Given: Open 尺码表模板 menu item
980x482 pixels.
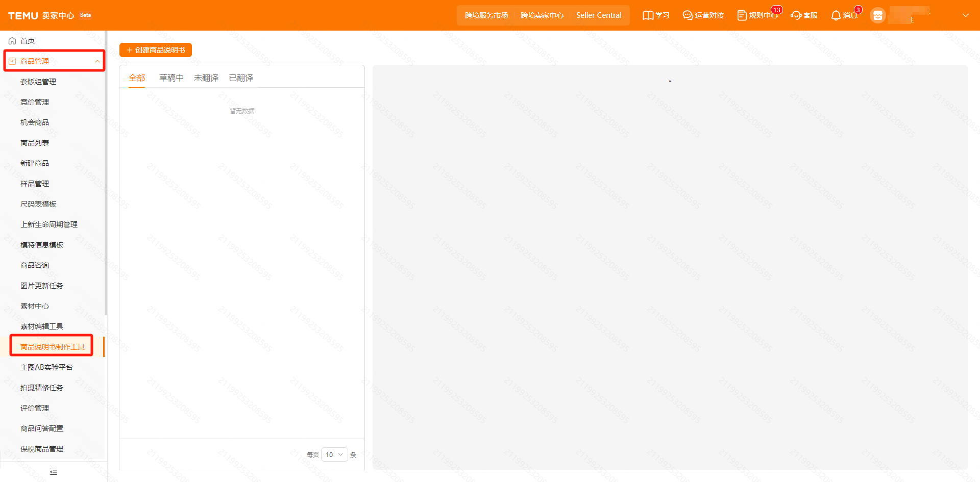Looking at the screenshot, I should coord(38,204).
